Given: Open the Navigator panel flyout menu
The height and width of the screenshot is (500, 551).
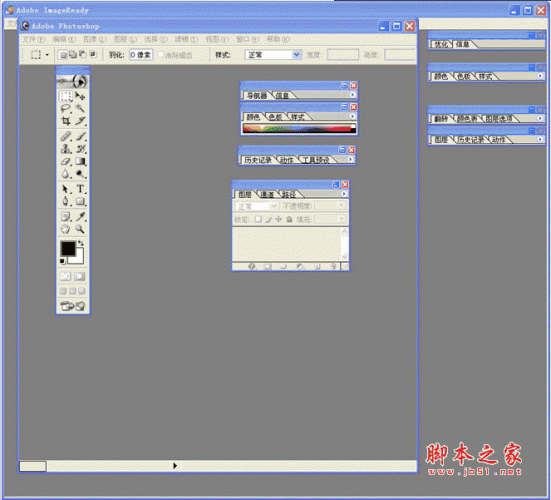Looking at the screenshot, I should pos(352,95).
